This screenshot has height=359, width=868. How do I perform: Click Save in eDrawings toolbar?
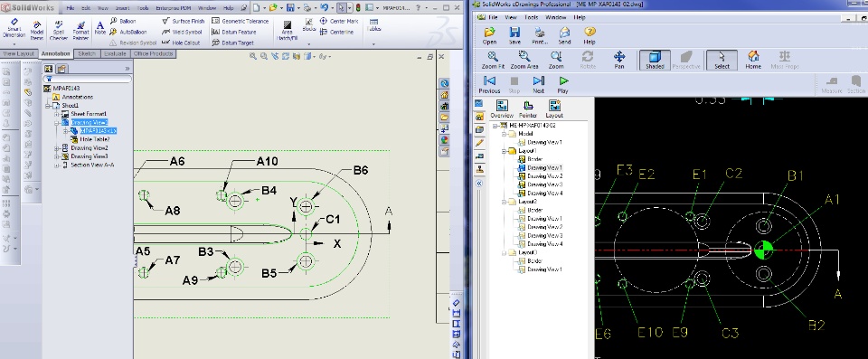click(x=514, y=36)
